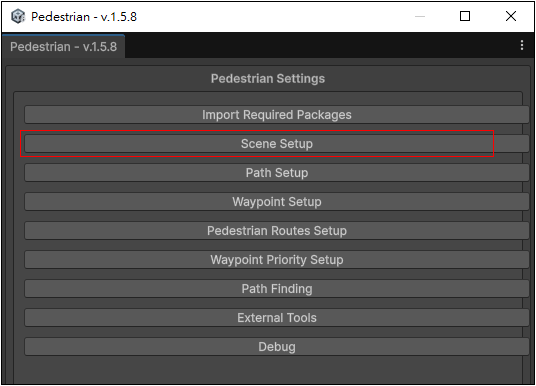Click the Debug button

point(277,347)
